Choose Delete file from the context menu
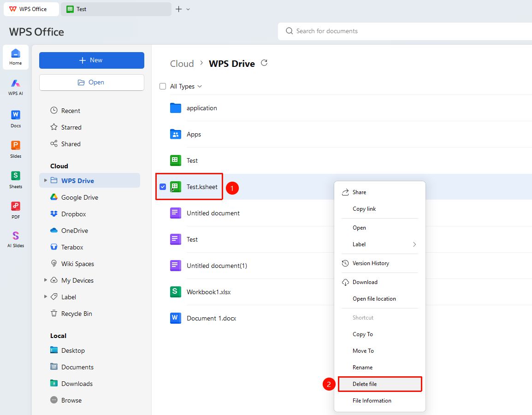 (380, 384)
